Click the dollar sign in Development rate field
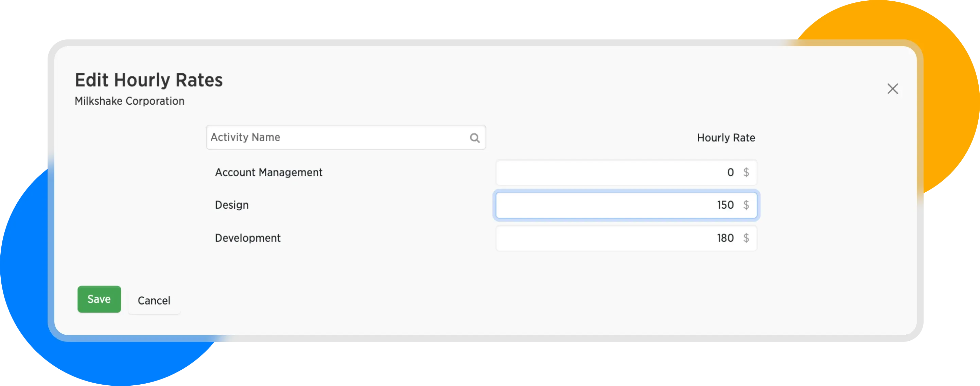The height and width of the screenshot is (386, 980). click(x=746, y=239)
